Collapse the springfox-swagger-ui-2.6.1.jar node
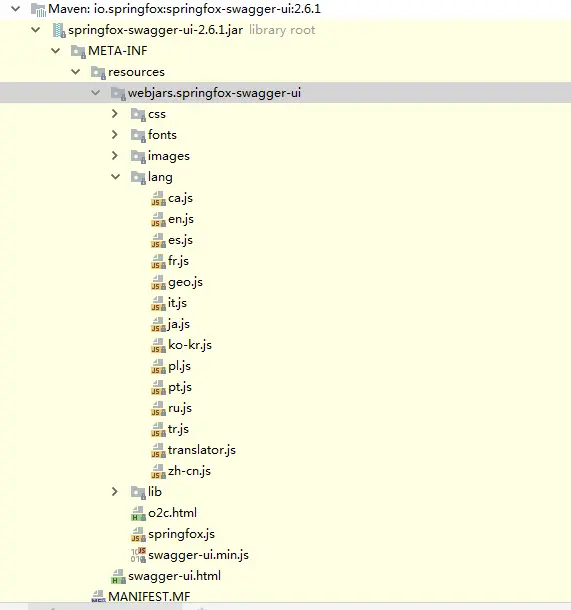The image size is (571, 610). point(35,30)
